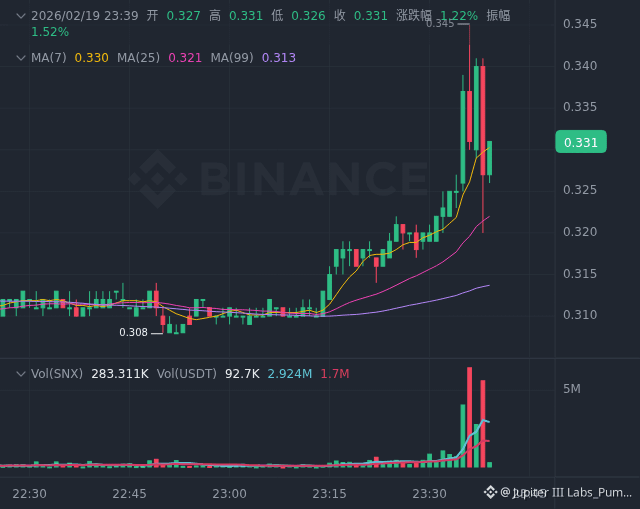The height and width of the screenshot is (509, 640).
Task: Click the green 0.331 current price tag
Action: [581, 142]
